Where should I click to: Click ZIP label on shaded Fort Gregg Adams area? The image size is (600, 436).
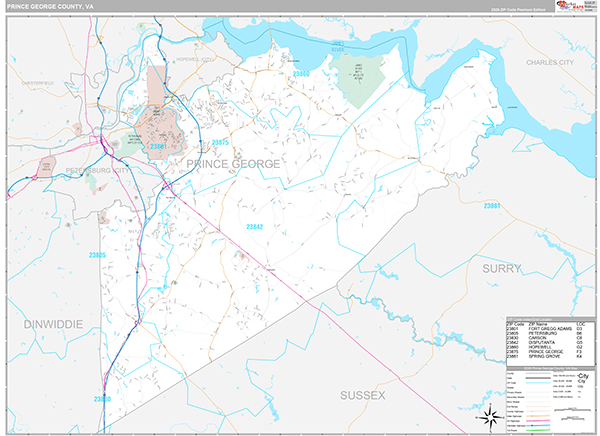click(158, 146)
